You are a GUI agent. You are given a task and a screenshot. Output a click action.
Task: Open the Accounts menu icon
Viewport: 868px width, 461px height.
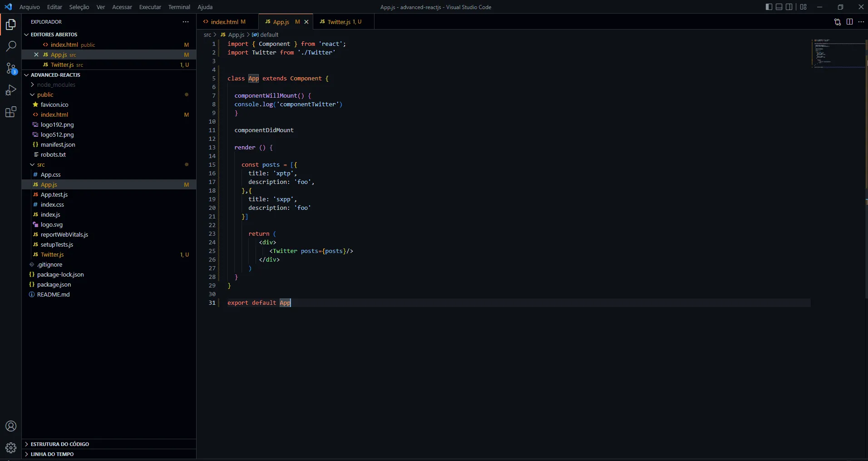point(11,426)
